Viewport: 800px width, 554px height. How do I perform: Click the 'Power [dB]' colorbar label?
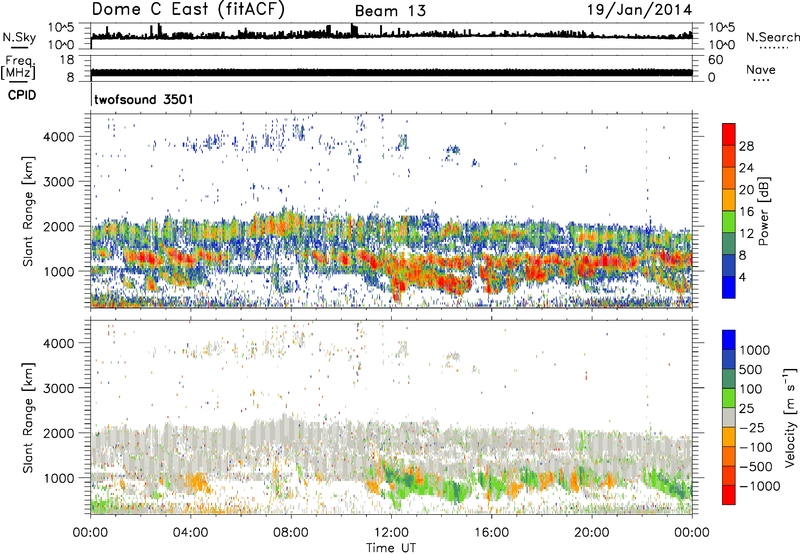tap(763, 211)
